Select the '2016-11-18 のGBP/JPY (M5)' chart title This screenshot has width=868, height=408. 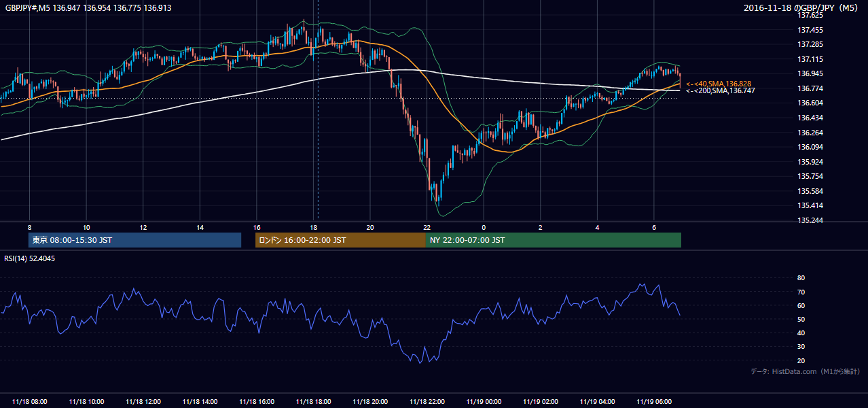(802, 7)
